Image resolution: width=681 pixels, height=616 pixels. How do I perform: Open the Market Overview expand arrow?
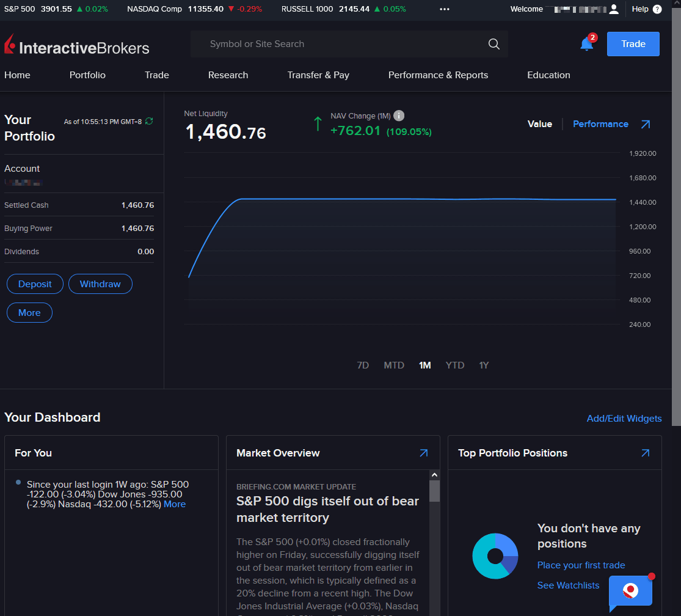(x=423, y=453)
